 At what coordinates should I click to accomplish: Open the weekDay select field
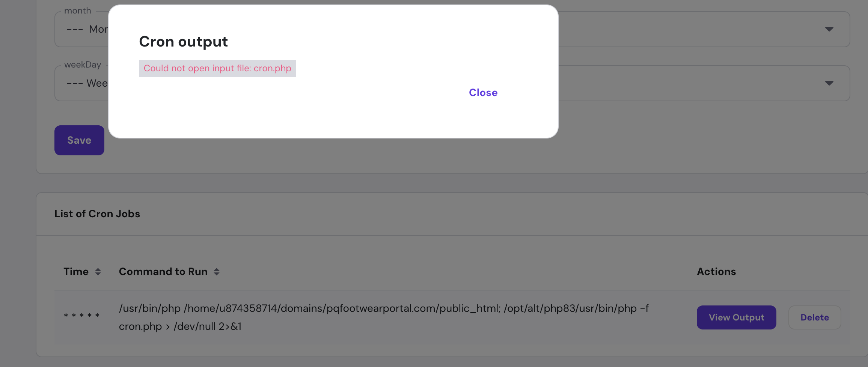(x=452, y=83)
